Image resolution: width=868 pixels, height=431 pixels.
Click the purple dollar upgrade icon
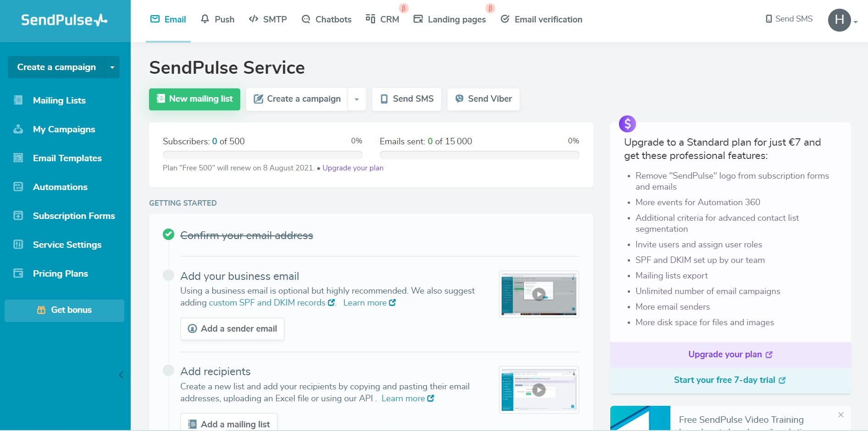tap(627, 124)
